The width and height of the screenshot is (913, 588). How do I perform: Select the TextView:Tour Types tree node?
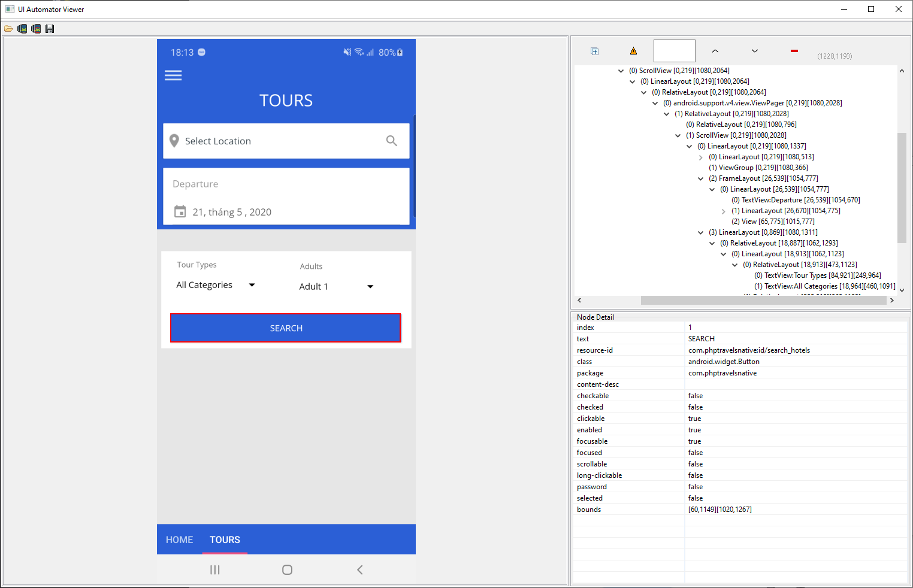[x=818, y=275]
